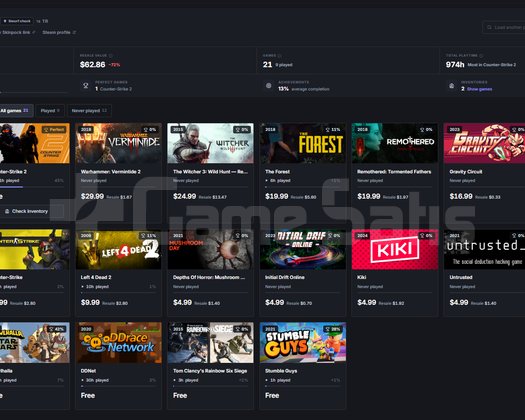Open Gravity Circuit cover image

tap(484, 143)
